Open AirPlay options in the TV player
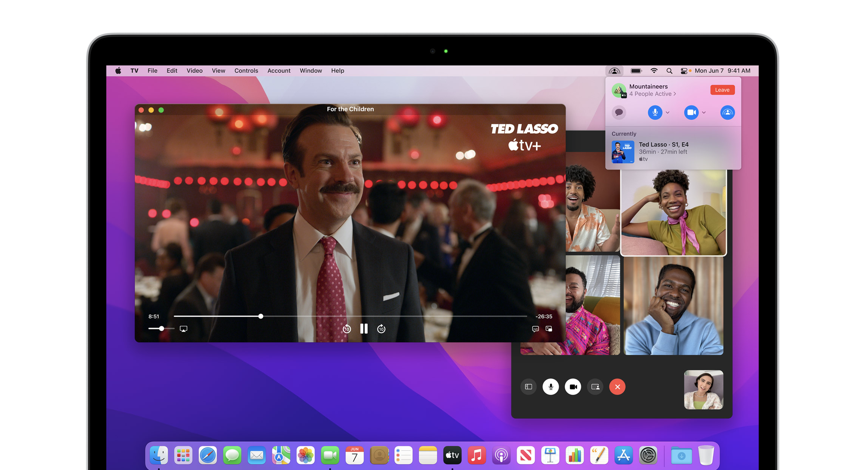This screenshot has width=868, height=470. tap(183, 329)
